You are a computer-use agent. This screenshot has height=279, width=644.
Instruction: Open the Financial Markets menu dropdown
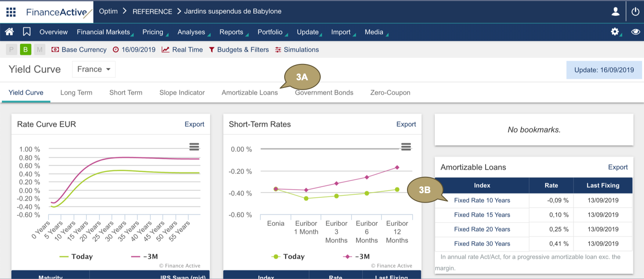coord(103,32)
